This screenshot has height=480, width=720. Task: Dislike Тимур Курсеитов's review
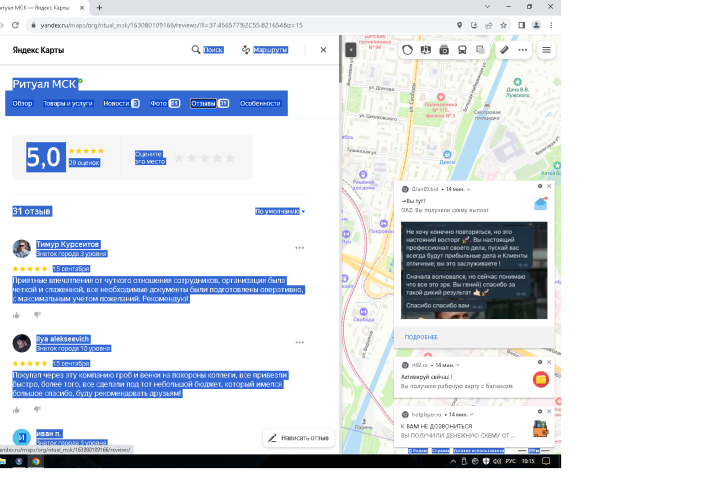tap(37, 315)
